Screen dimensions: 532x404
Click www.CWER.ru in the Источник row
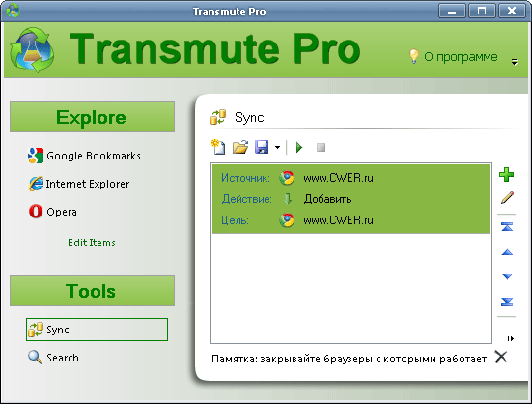click(338, 178)
